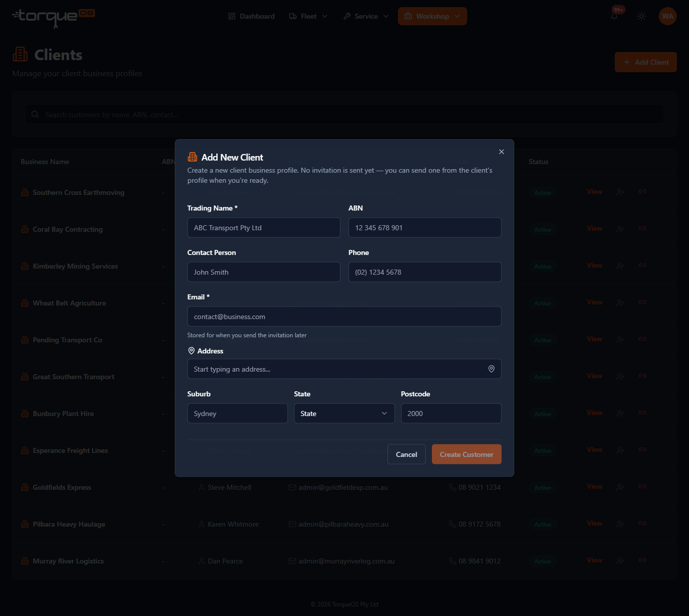Click Active status for Murray River Logistics

tap(543, 561)
